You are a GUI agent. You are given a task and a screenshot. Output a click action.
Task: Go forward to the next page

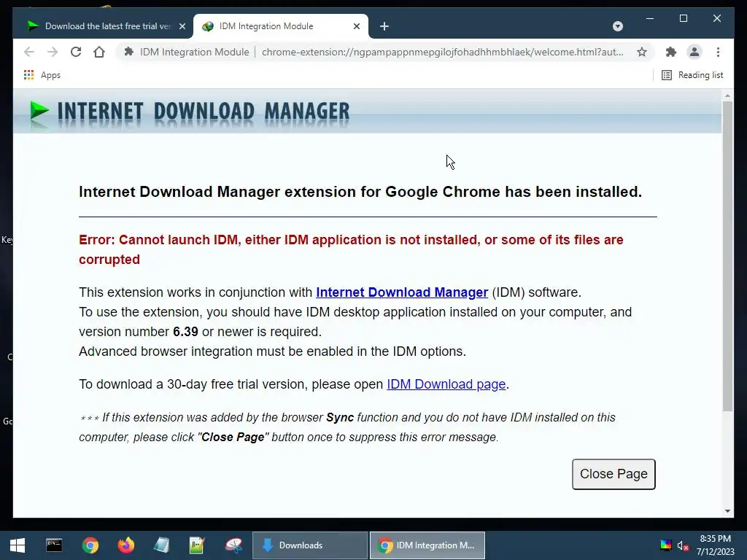pos(53,52)
